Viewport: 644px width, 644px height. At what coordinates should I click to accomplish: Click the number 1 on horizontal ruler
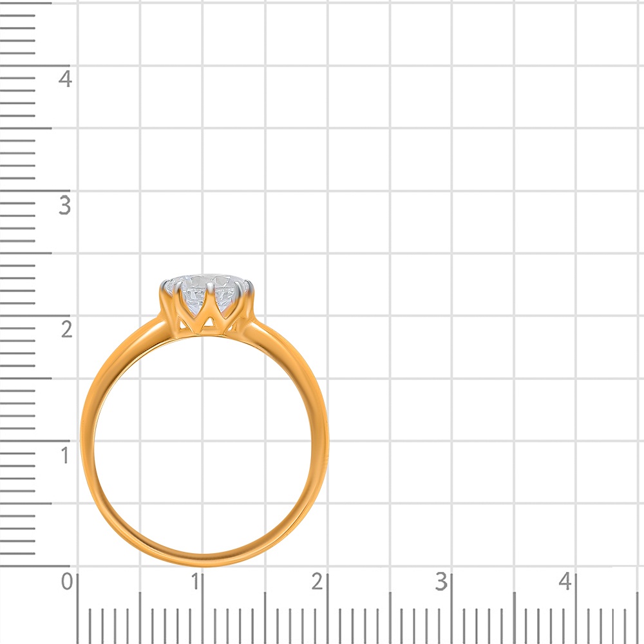click(x=196, y=582)
